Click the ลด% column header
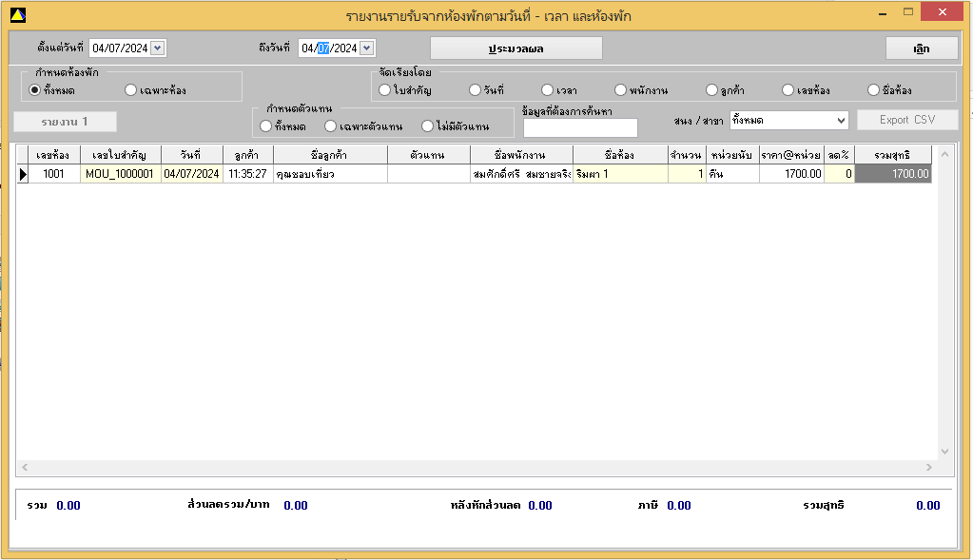This screenshot has height=560, width=973. coord(839,155)
